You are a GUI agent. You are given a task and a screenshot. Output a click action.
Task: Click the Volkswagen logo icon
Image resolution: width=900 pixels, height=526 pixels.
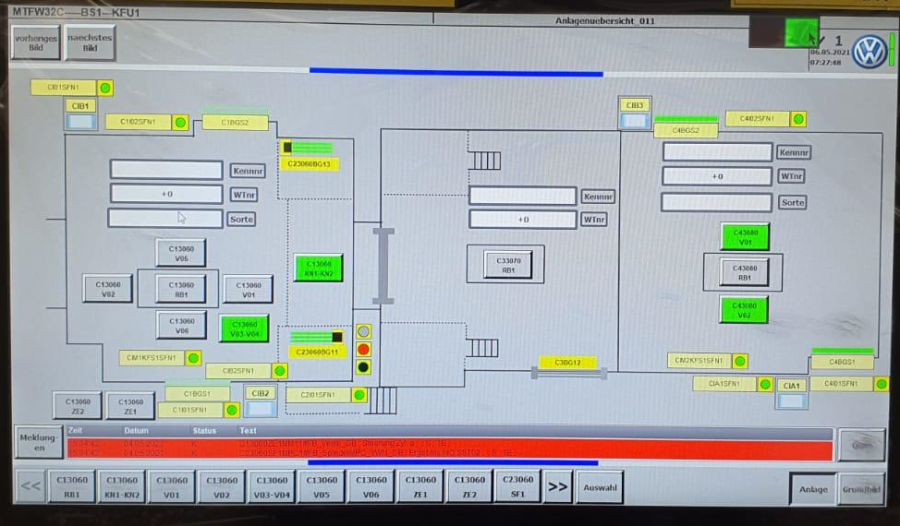pyautogui.click(x=869, y=51)
